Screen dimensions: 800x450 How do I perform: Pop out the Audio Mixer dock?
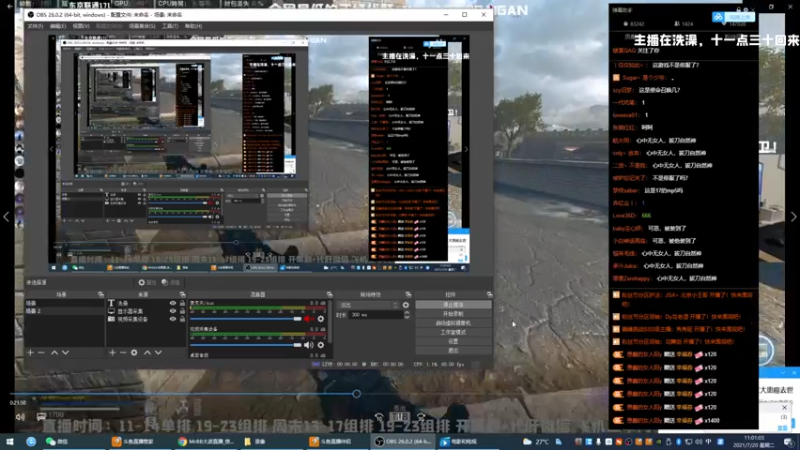pos(330,294)
